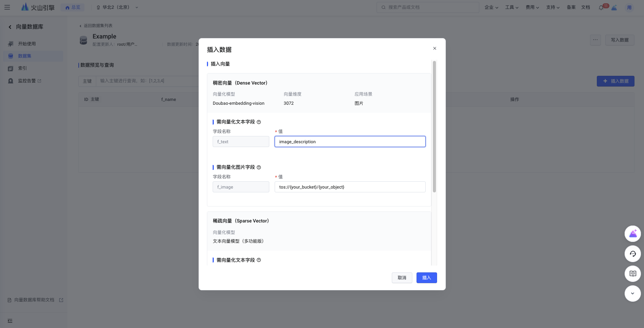Open the AI assistant floating button
The width and height of the screenshot is (644, 328).
633,234
